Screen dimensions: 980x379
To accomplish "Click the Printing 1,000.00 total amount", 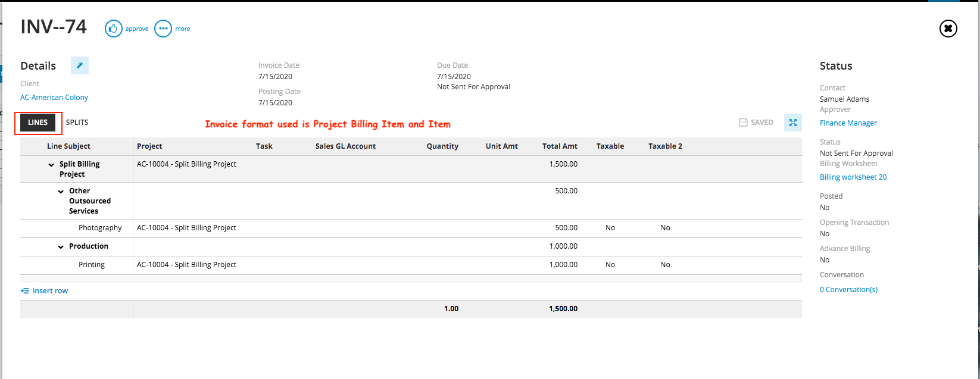I will click(563, 265).
